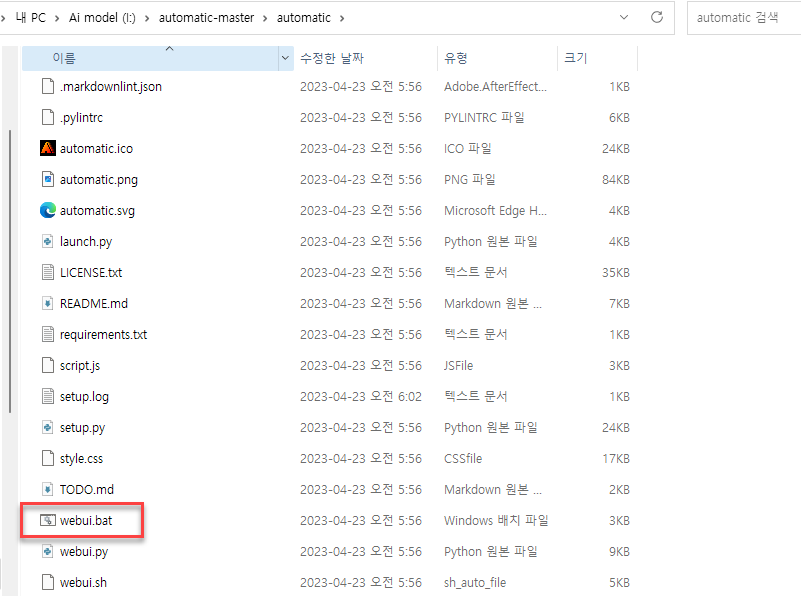Go to Ai model (I:) drive breadcrumb
Image resolution: width=801 pixels, height=603 pixels.
(102, 18)
